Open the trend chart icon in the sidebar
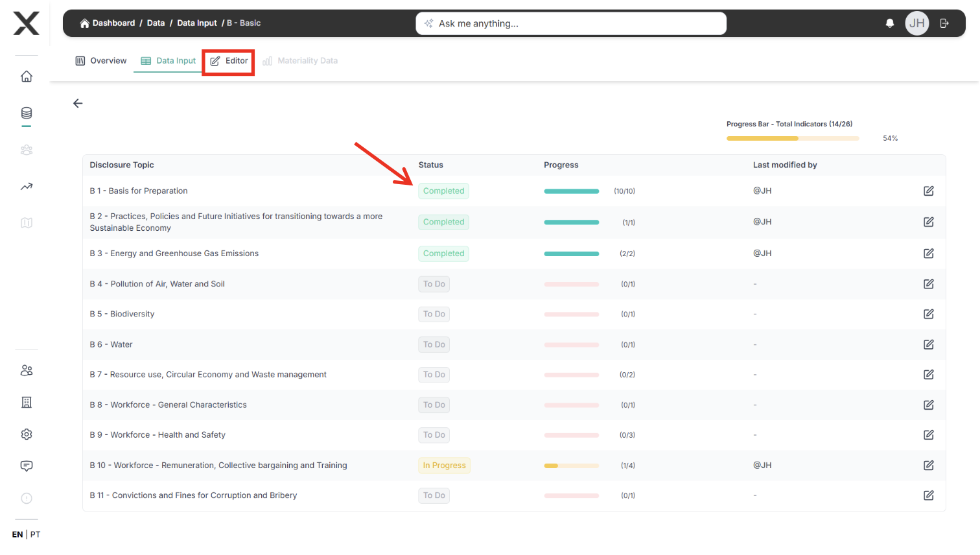 coord(27,187)
